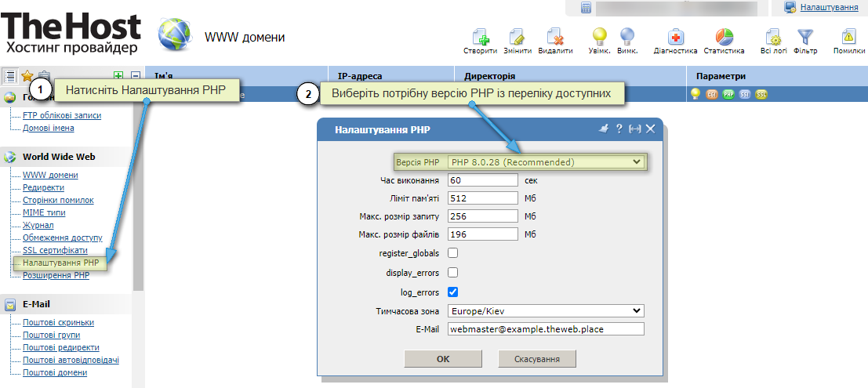Click the Вимк. blue bulb toolbar icon
Viewport: 868px width, 388px height.
[627, 37]
